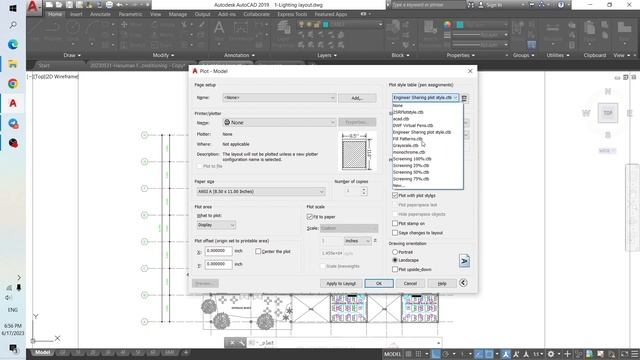Click the Y plot offset field

point(218,264)
